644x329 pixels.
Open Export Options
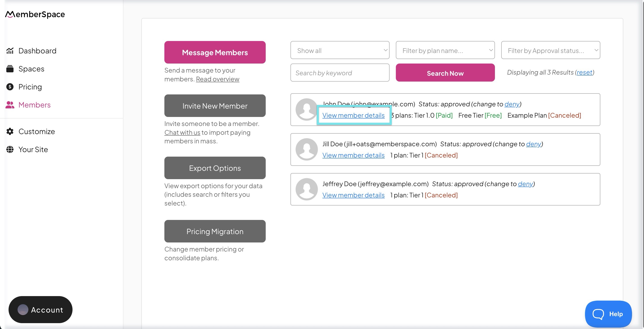tap(215, 168)
